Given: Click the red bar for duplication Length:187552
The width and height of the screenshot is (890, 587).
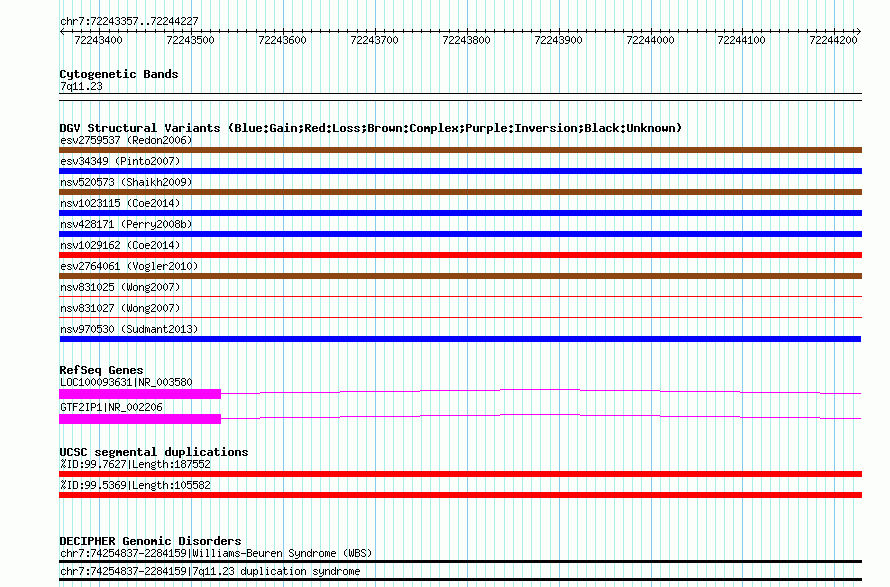Looking at the screenshot, I should point(460,474).
